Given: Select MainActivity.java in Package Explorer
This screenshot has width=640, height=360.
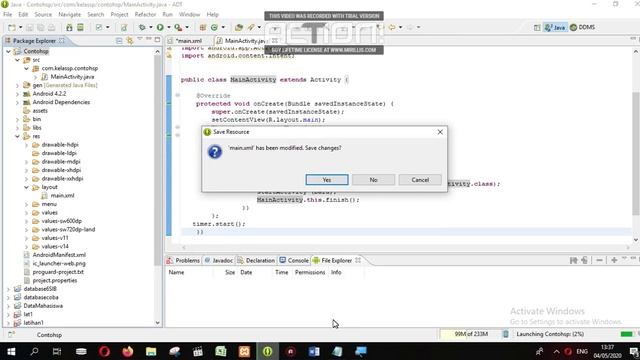Looking at the screenshot, I should [x=72, y=77].
